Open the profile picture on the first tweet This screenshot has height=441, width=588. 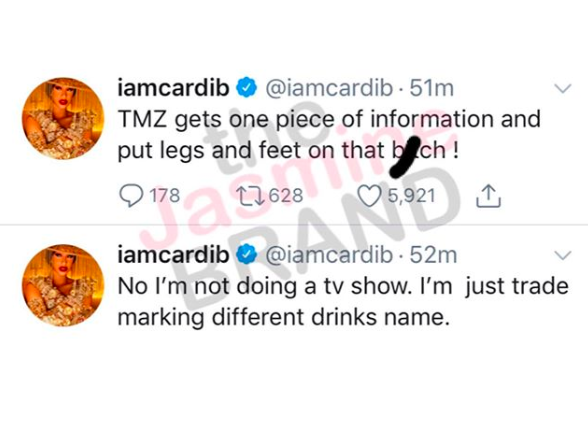63,118
